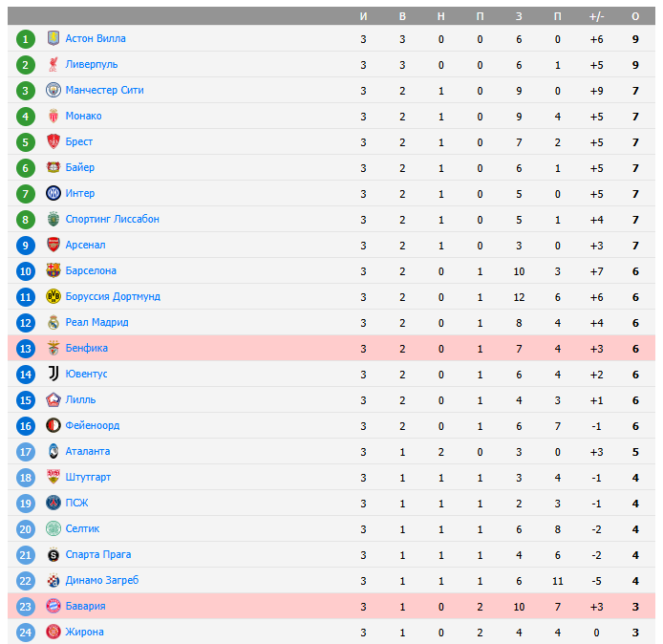Click the Barcelona club crest icon
The width and height of the screenshot is (663, 644).
point(53,270)
